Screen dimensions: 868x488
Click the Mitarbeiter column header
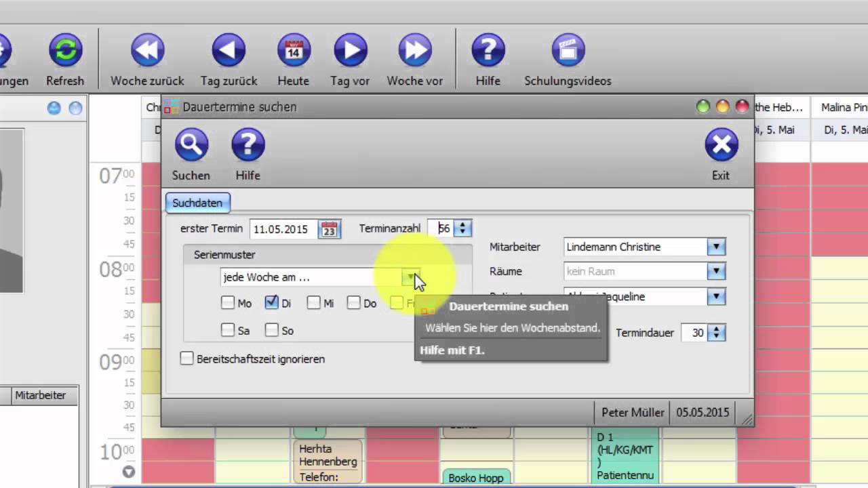(41, 395)
